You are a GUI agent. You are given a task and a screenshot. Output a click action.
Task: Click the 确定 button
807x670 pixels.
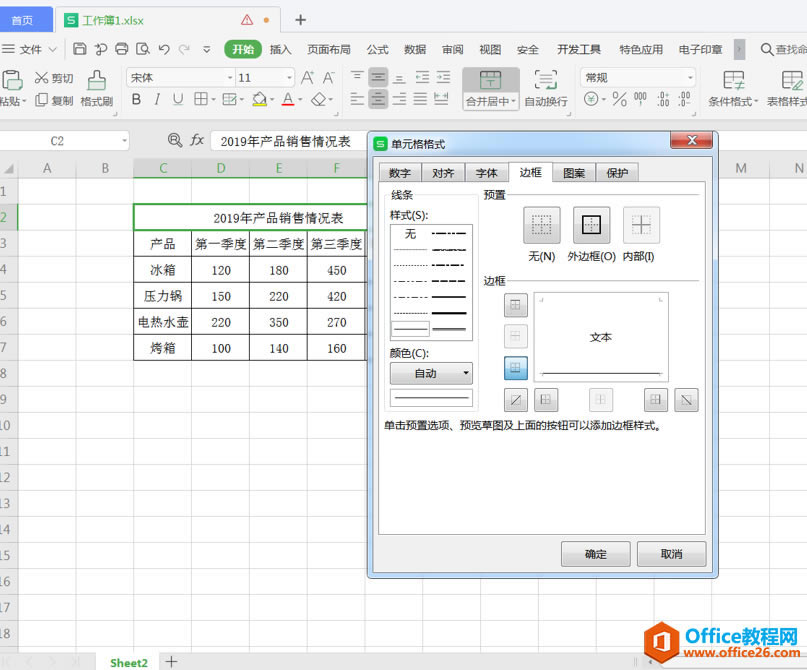(x=595, y=554)
